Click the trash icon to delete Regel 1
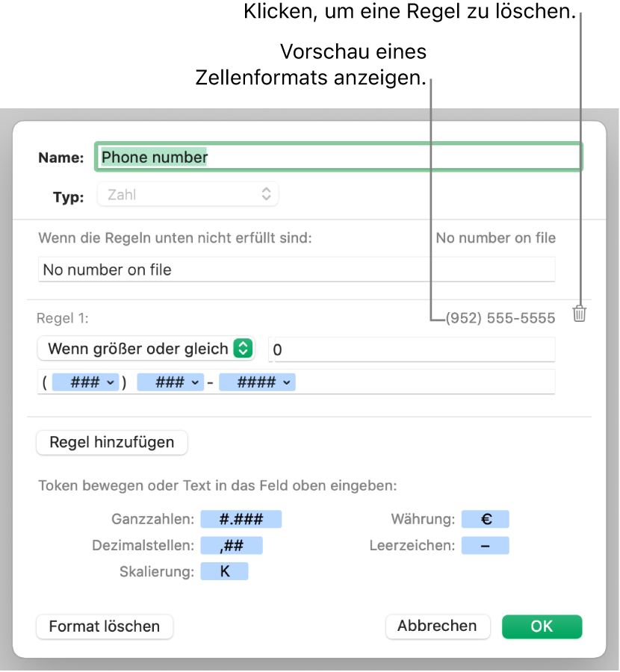The image size is (620, 672). click(579, 314)
